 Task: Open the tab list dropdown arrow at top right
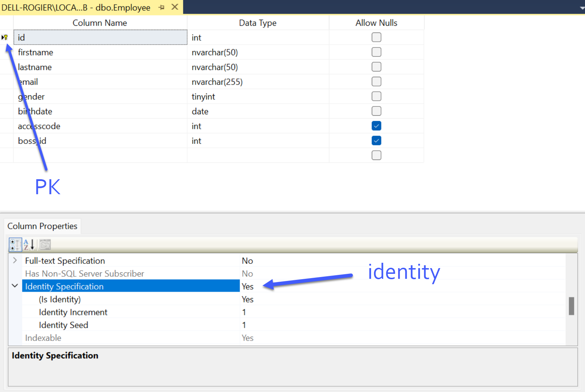[x=582, y=8]
